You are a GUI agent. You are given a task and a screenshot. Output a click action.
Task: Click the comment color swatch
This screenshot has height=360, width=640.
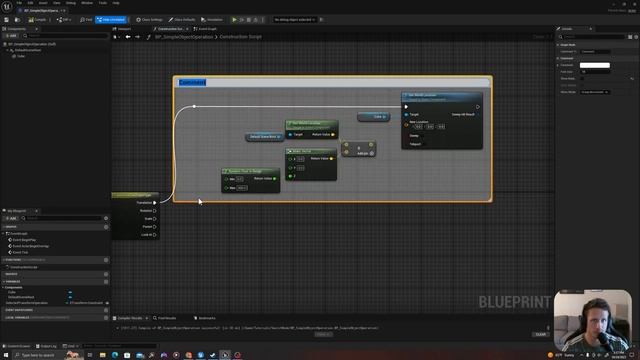(x=595, y=65)
